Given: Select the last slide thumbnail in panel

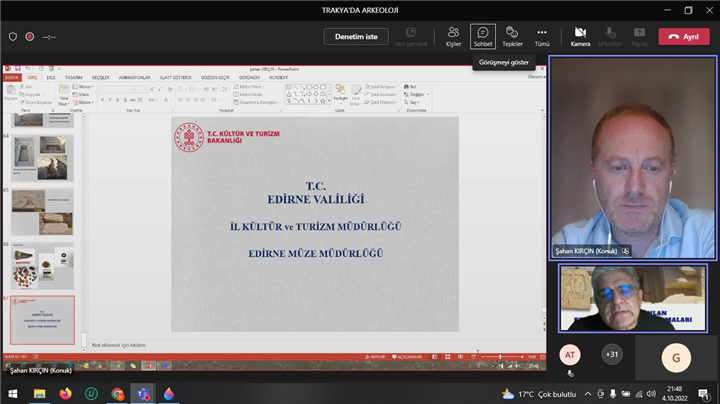Looking at the screenshot, I should (x=42, y=320).
